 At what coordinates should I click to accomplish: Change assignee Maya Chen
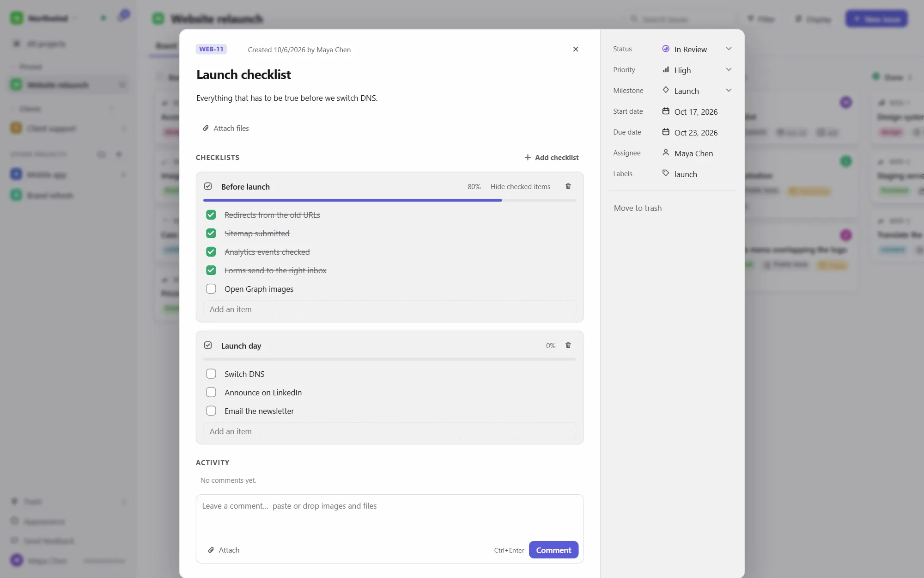point(693,154)
